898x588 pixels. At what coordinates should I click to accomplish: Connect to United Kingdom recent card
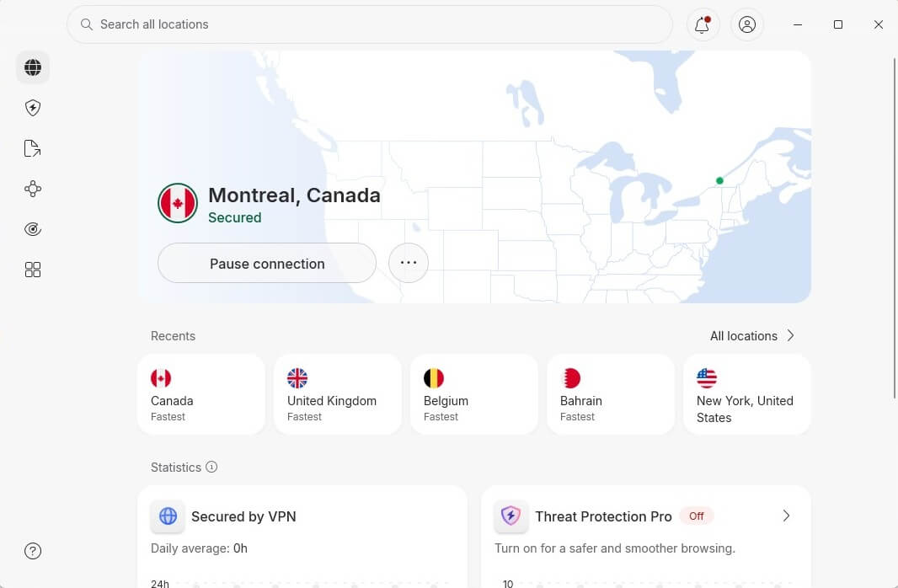337,394
